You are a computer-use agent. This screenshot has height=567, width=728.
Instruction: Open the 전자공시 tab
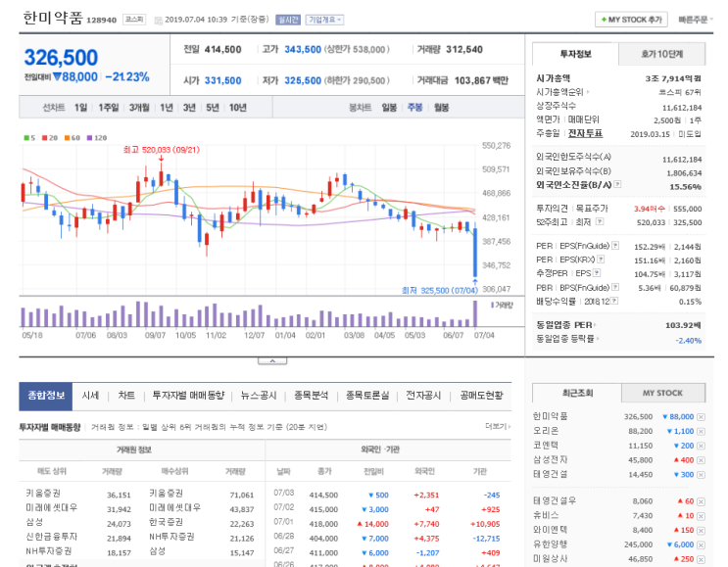tap(423, 396)
